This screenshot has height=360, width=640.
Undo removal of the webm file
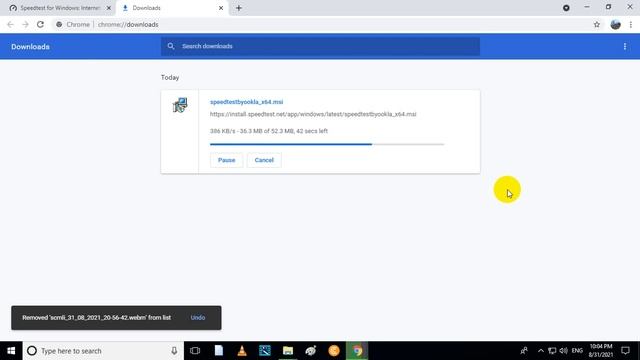pos(198,318)
